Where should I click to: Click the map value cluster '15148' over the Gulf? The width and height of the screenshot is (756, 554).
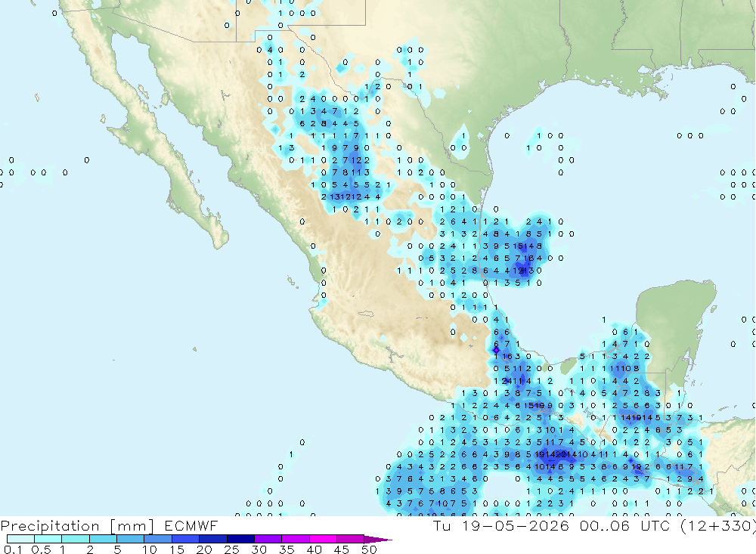tap(528, 246)
